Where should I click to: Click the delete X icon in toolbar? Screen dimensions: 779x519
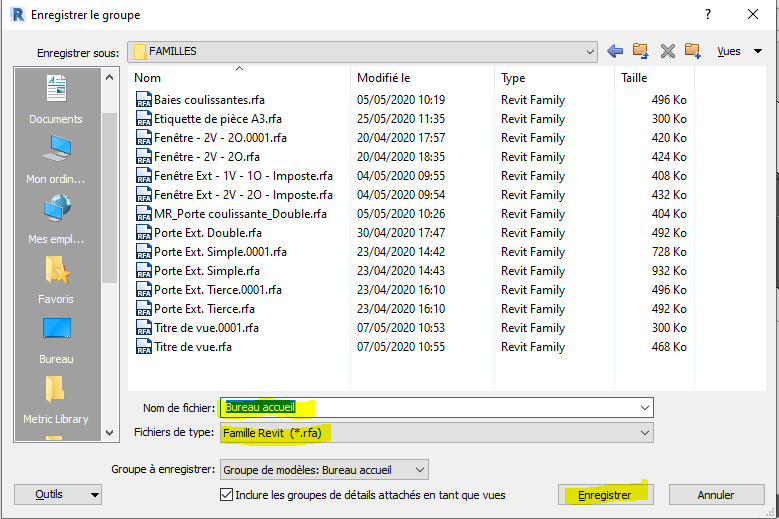(668, 51)
